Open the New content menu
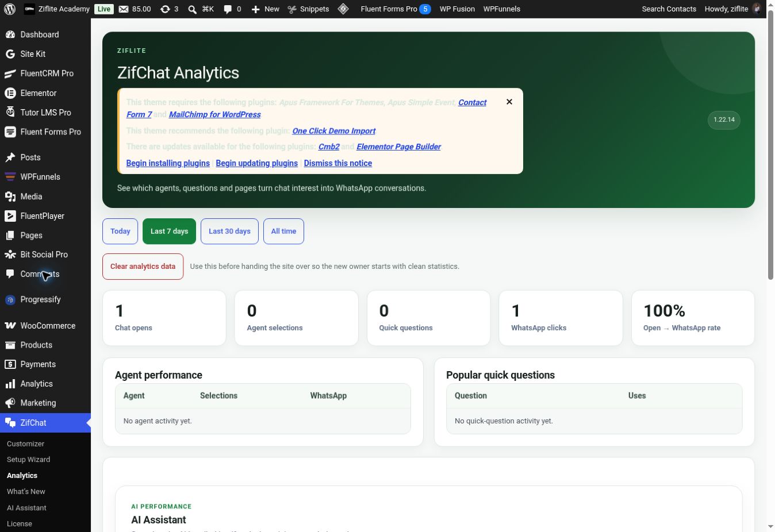This screenshot has width=775, height=532. coord(265,9)
